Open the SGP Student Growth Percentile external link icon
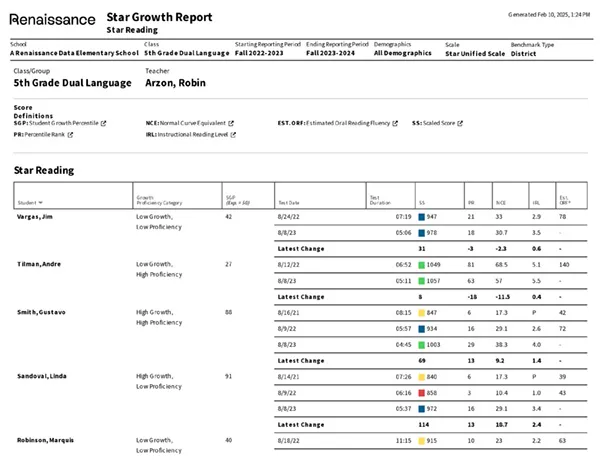 [103, 123]
